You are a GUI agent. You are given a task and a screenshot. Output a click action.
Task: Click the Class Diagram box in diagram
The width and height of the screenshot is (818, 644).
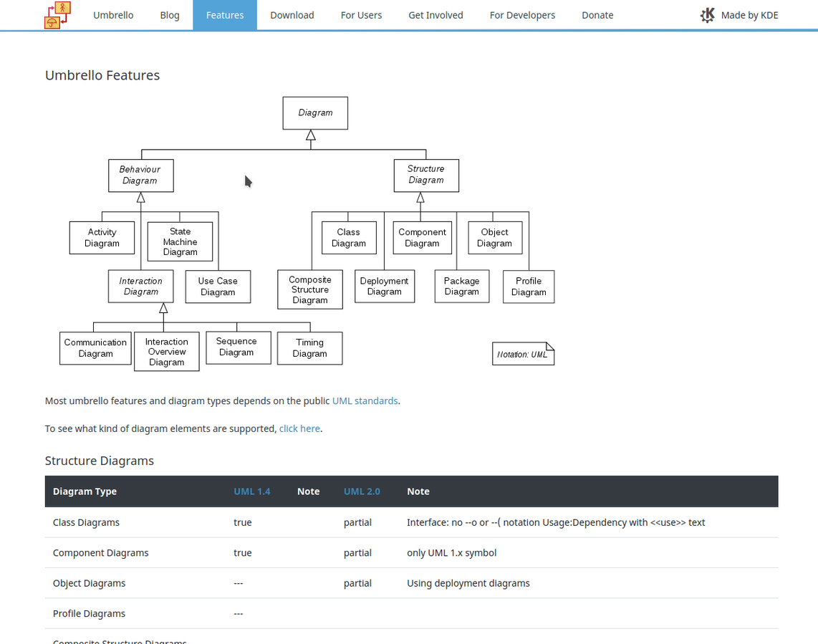[x=348, y=238]
